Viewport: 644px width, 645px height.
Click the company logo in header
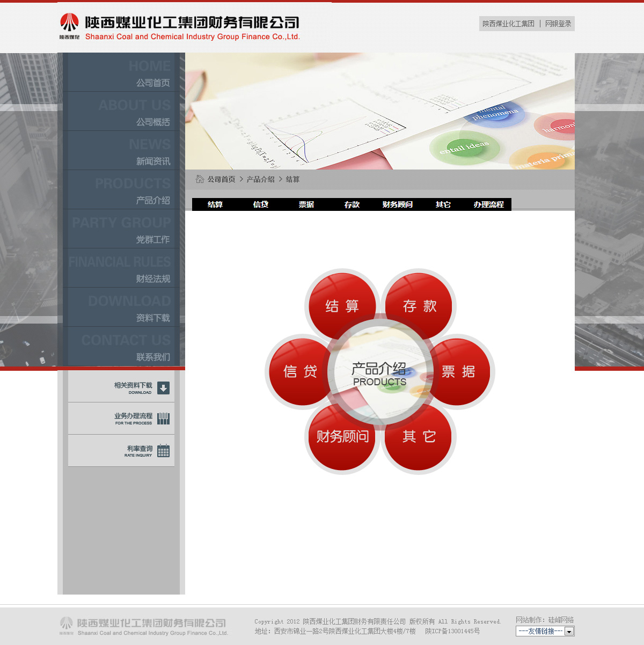pyautogui.click(x=179, y=27)
